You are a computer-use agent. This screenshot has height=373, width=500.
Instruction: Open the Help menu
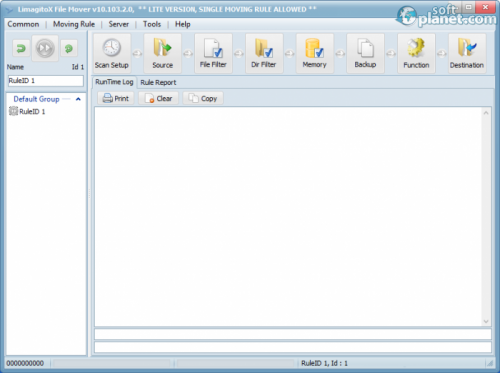point(183,24)
